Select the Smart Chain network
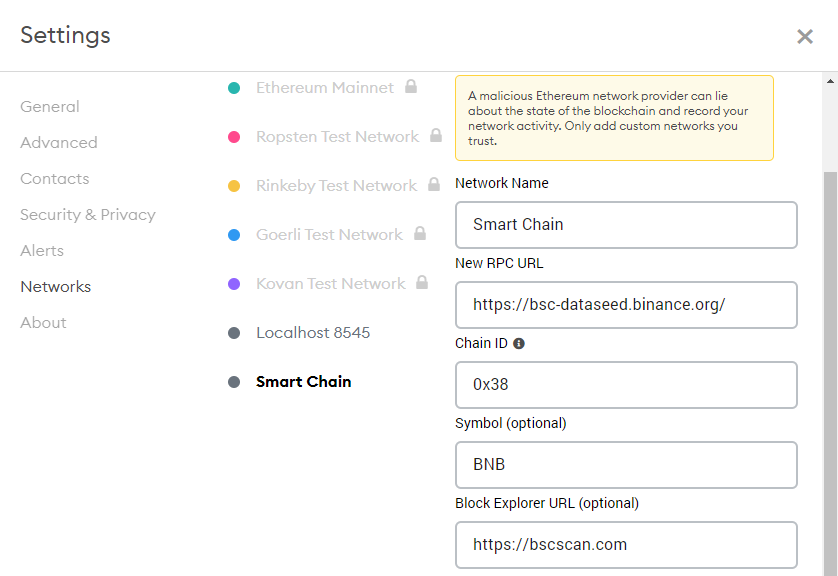 pos(303,382)
